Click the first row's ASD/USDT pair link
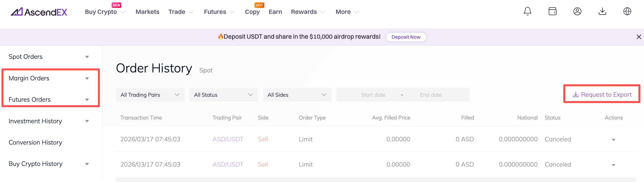Viewport: 644px width, 182px height. point(228,139)
